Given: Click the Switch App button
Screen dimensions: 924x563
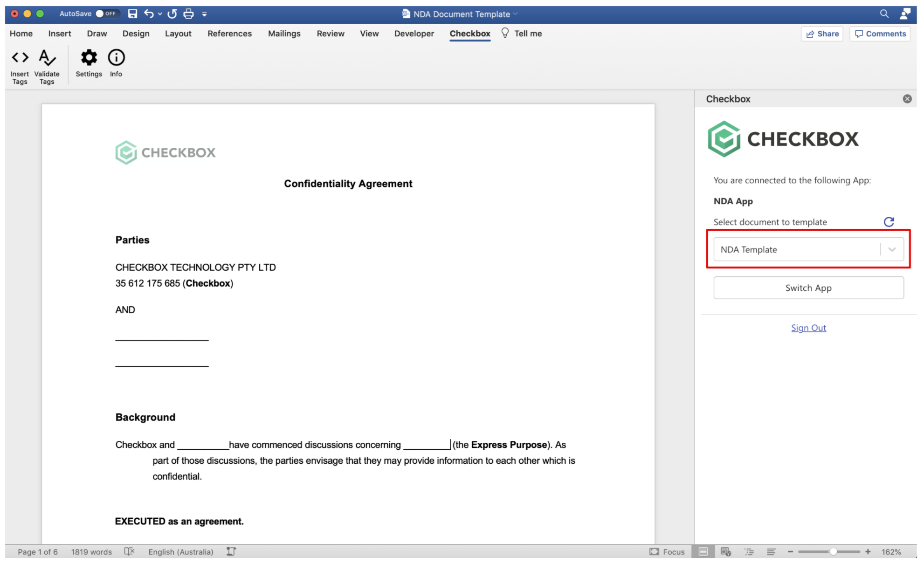Looking at the screenshot, I should coord(808,288).
